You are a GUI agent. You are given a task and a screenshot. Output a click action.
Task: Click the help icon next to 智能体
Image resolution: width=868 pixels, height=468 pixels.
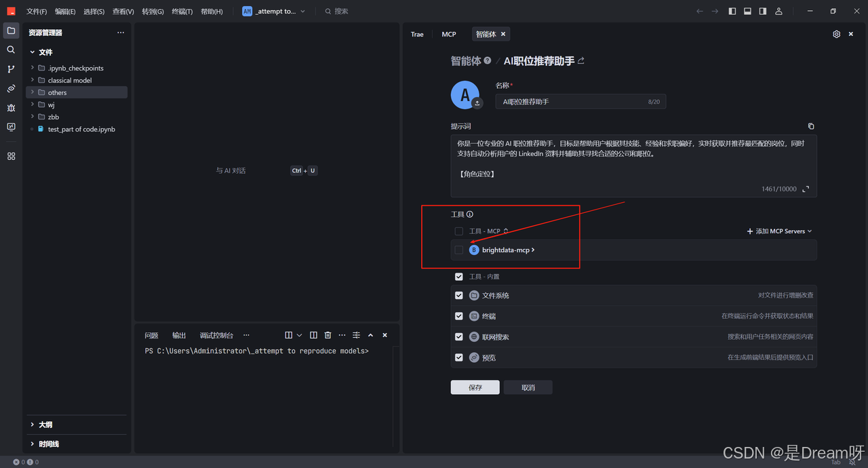coord(488,60)
